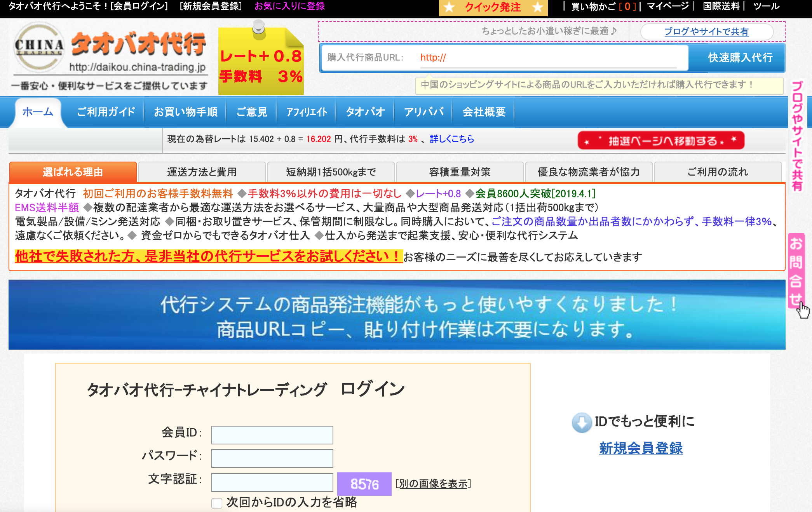Click the product URL input field
Viewport: 812px width, 512px height.
[x=548, y=58]
